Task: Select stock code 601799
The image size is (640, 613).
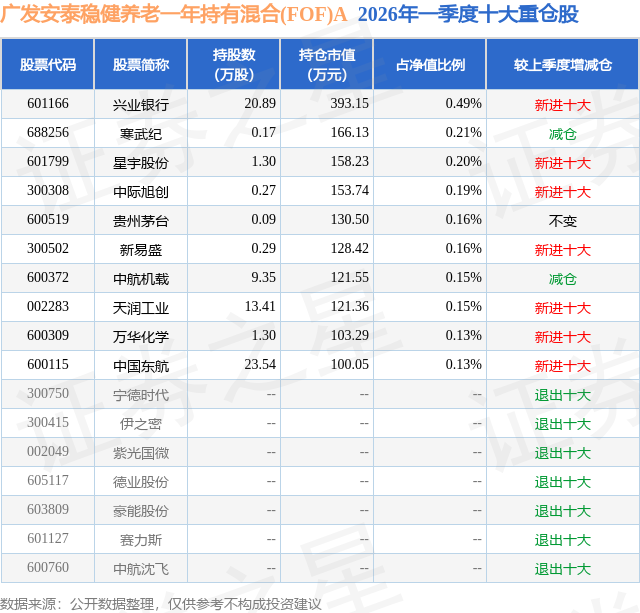Action: coord(48,162)
